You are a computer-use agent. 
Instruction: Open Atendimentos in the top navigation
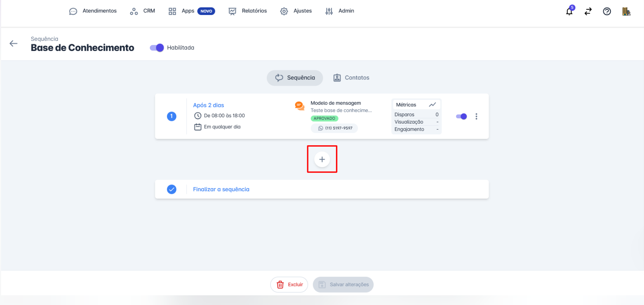point(93,11)
